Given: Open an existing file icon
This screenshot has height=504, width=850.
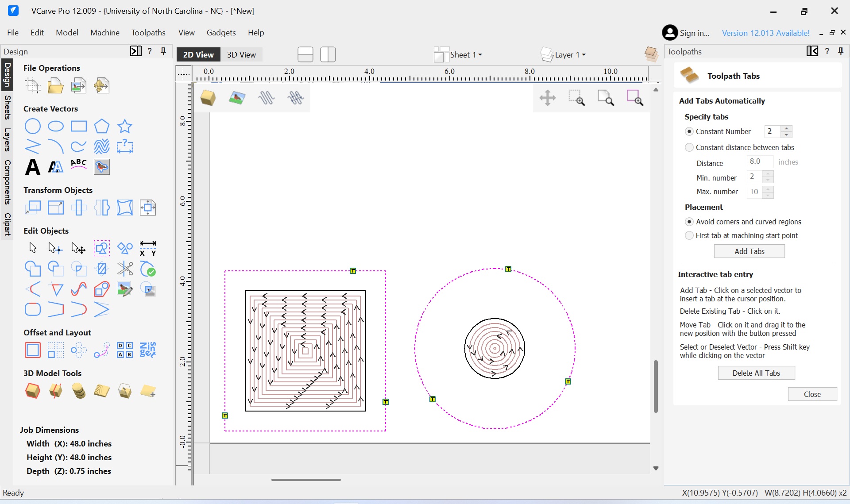Looking at the screenshot, I should tap(55, 86).
